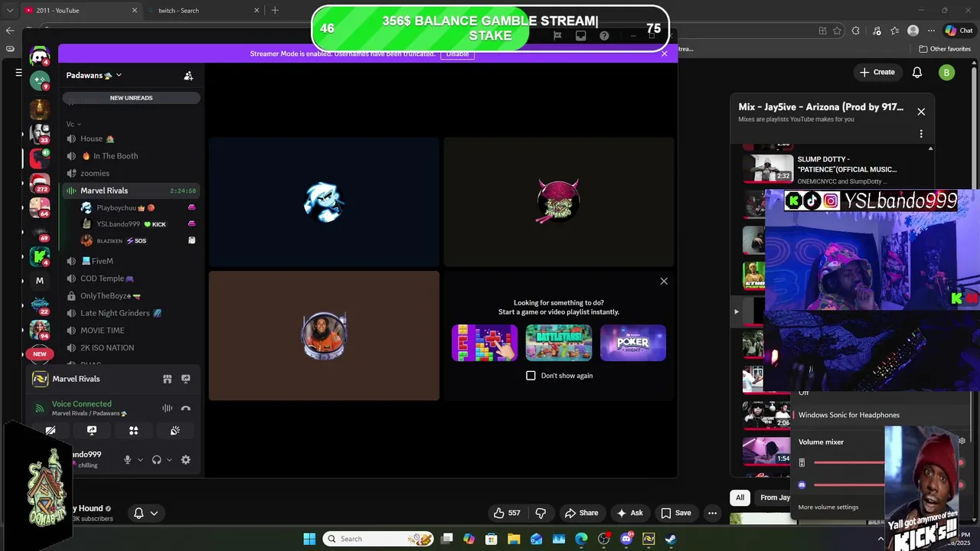Image resolution: width=980 pixels, height=551 pixels.
Task: Deafen the Discord headphones
Action: [156, 460]
